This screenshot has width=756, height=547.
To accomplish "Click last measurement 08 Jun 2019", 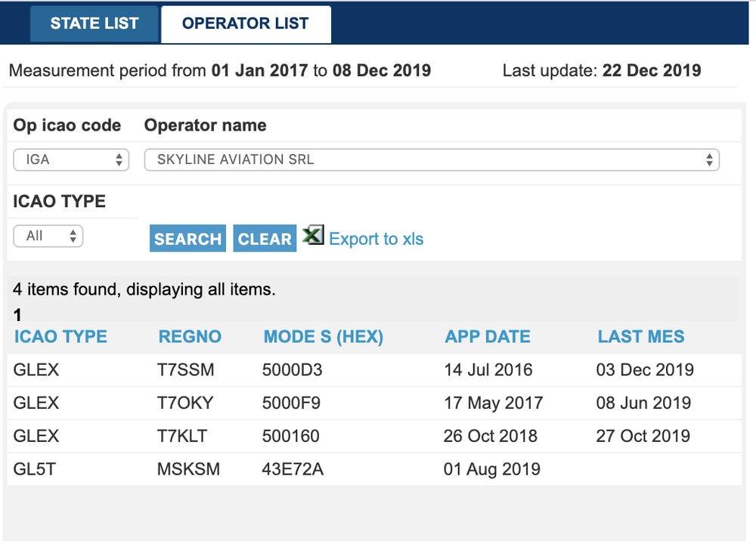I will coord(643,403).
